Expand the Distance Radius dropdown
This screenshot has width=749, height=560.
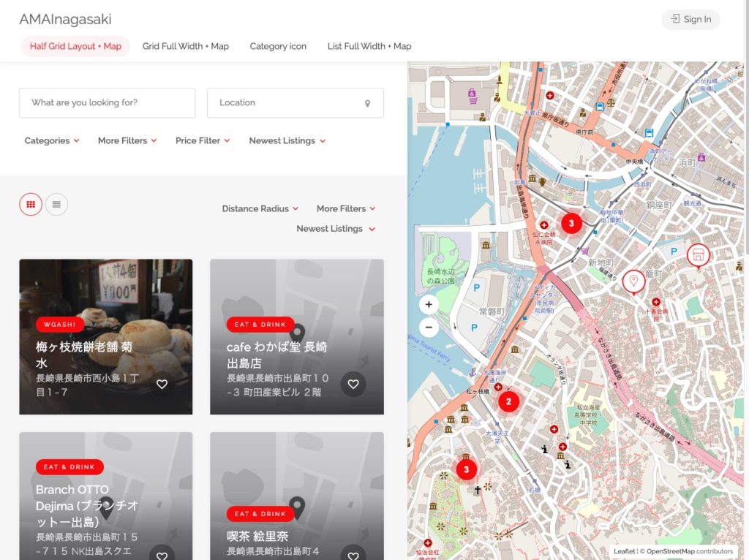pyautogui.click(x=260, y=208)
